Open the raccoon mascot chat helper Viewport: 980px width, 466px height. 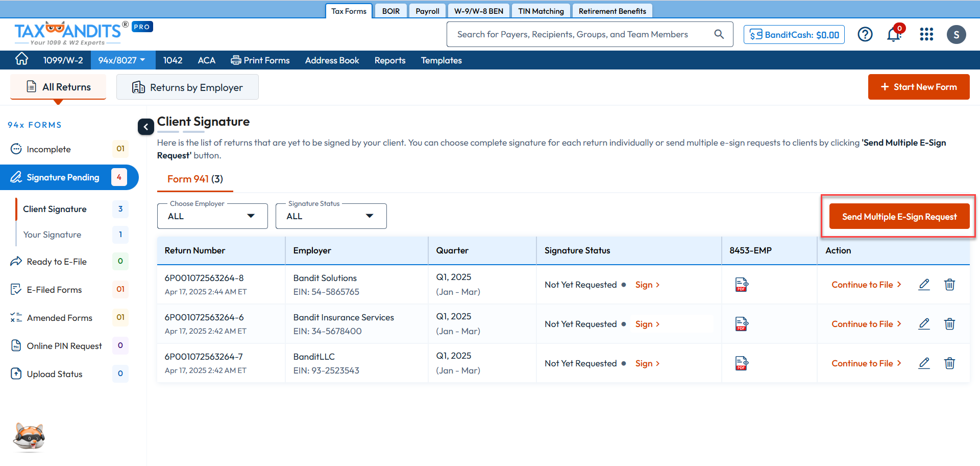(x=29, y=437)
